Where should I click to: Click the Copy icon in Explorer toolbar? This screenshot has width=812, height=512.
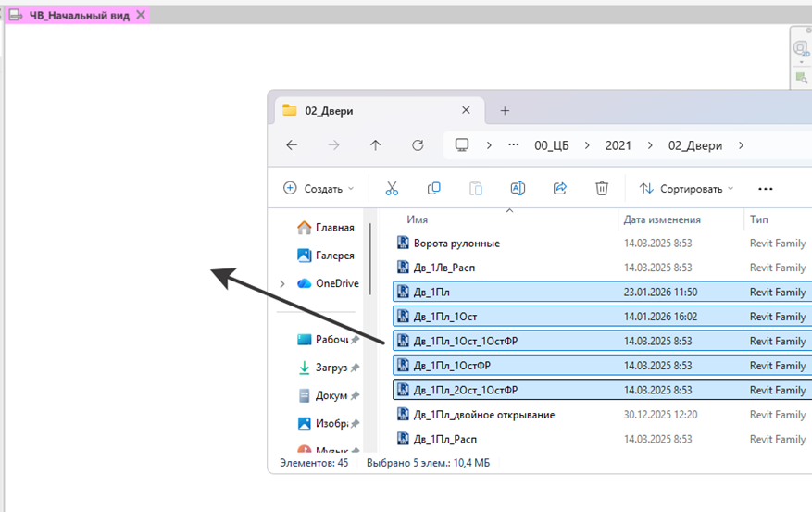click(x=433, y=188)
